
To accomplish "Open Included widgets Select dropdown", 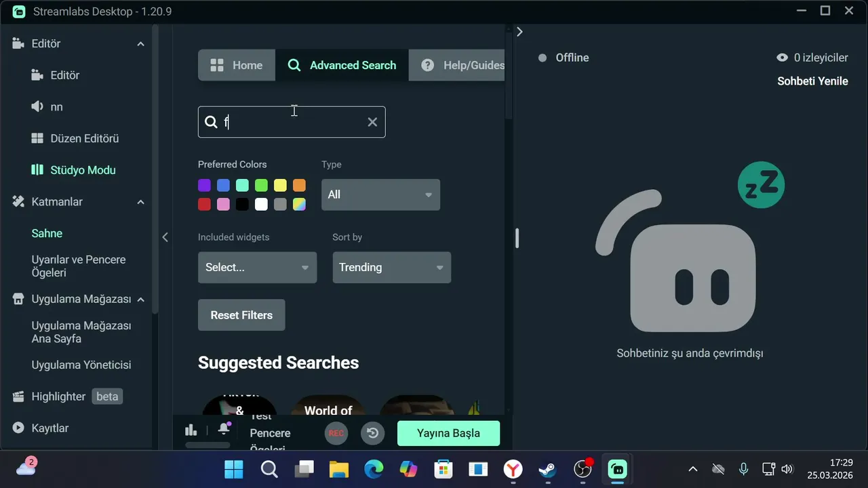I will pyautogui.click(x=257, y=267).
